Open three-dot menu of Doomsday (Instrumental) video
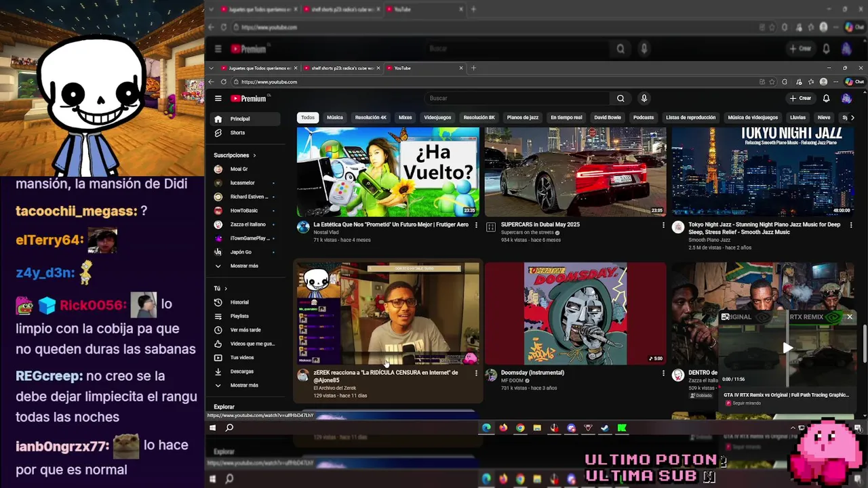Image resolution: width=868 pixels, height=488 pixels. (x=663, y=373)
